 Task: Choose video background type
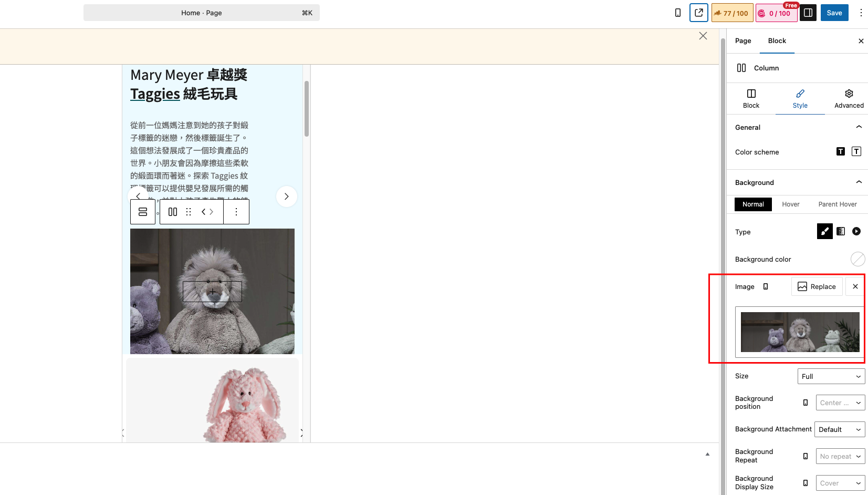click(x=856, y=231)
